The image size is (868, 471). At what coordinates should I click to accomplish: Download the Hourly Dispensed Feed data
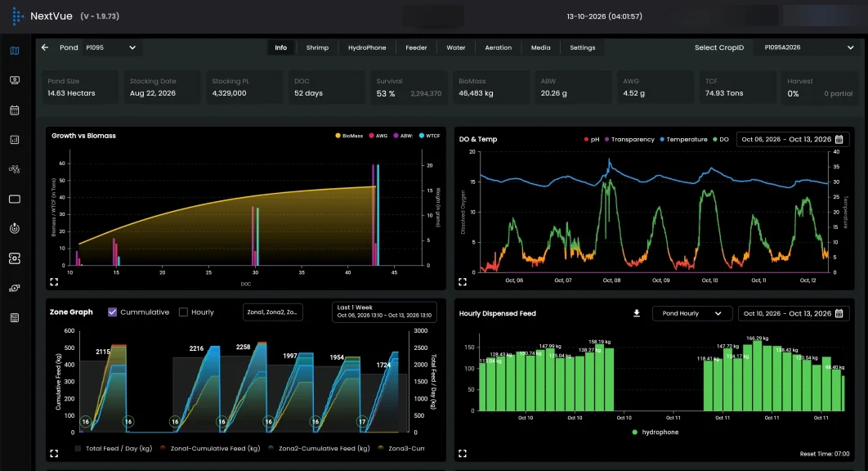(637, 314)
